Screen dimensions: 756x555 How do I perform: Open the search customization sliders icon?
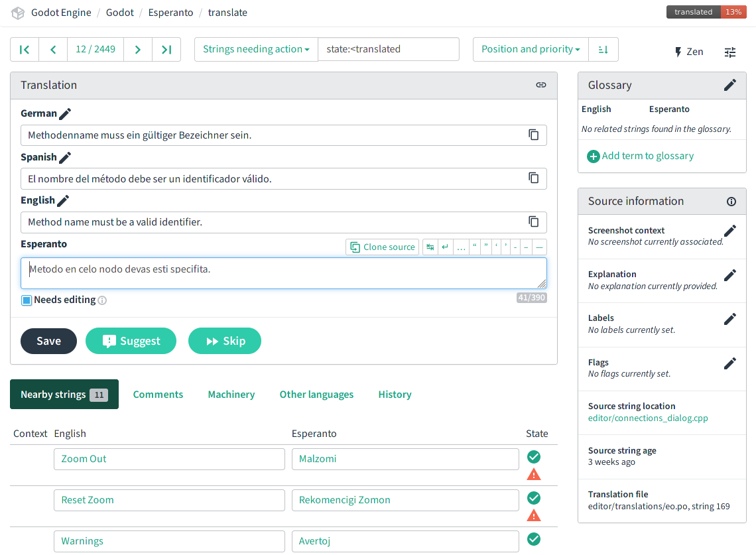pos(729,52)
